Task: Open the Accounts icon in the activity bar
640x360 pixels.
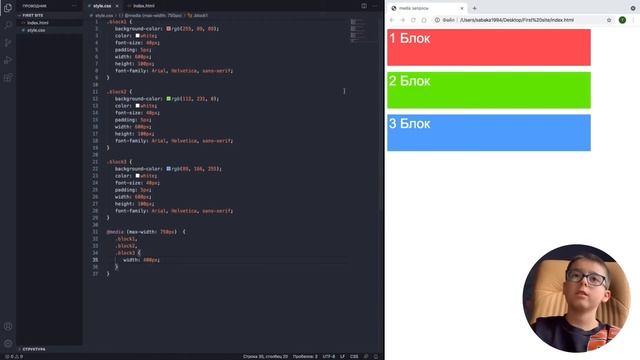Action: coord(8,326)
